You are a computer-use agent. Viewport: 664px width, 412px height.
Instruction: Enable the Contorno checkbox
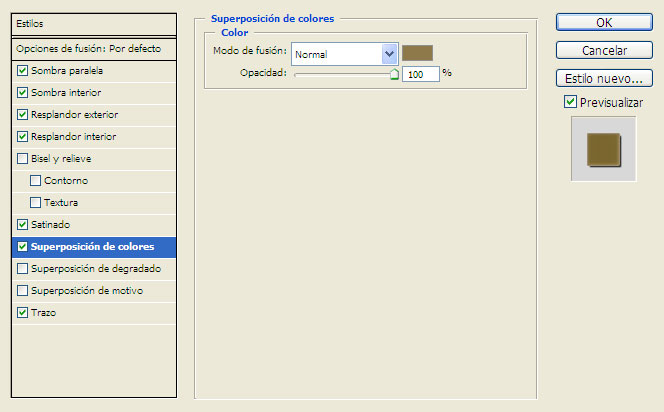coord(36,181)
